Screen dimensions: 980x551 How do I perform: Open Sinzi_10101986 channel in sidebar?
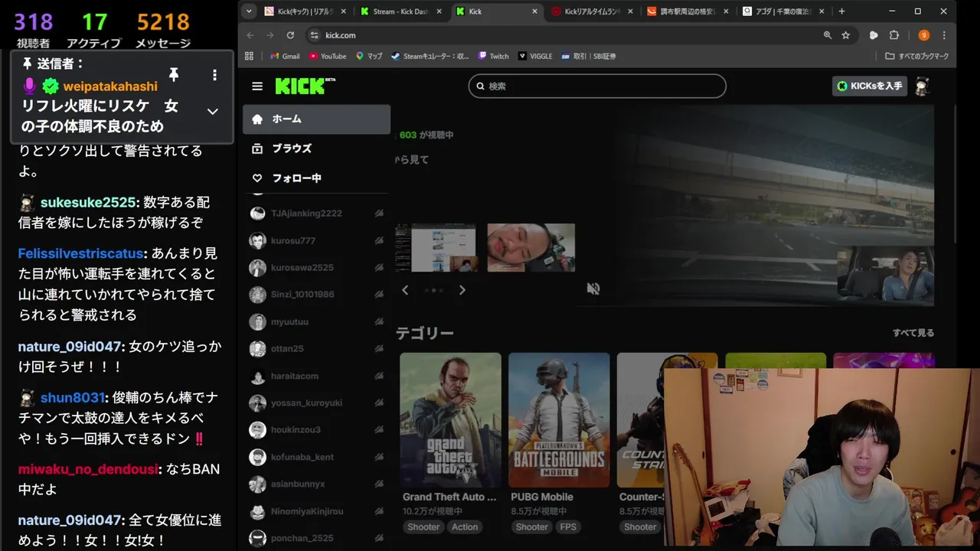click(316, 295)
